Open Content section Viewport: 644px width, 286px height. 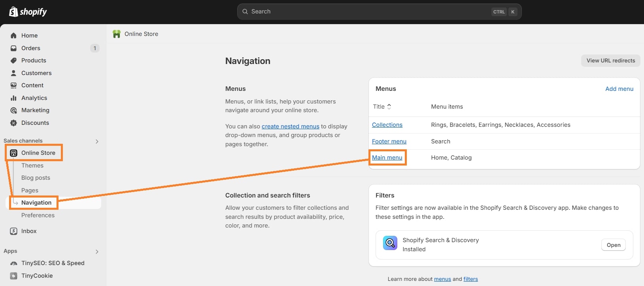pyautogui.click(x=32, y=85)
